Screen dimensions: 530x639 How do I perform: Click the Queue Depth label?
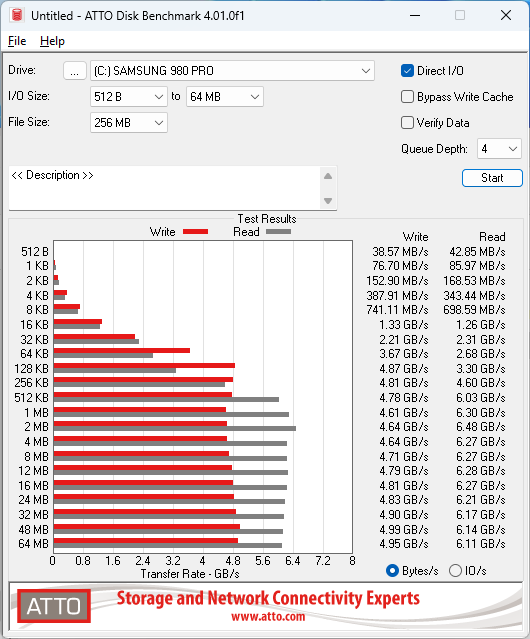[x=434, y=149]
